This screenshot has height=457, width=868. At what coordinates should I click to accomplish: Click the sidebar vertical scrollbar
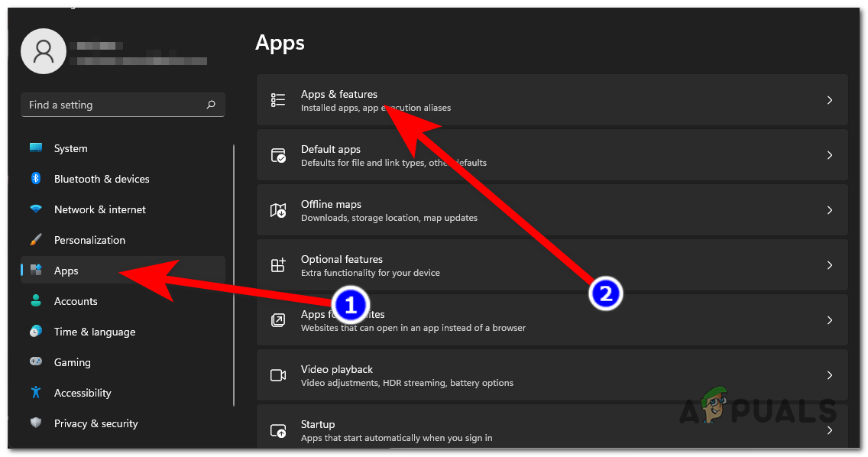pos(234,275)
